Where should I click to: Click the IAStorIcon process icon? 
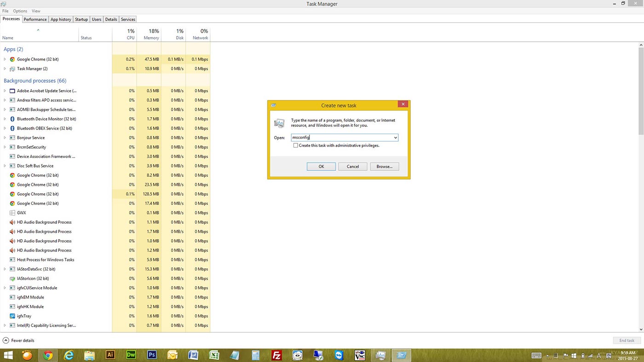(12, 278)
